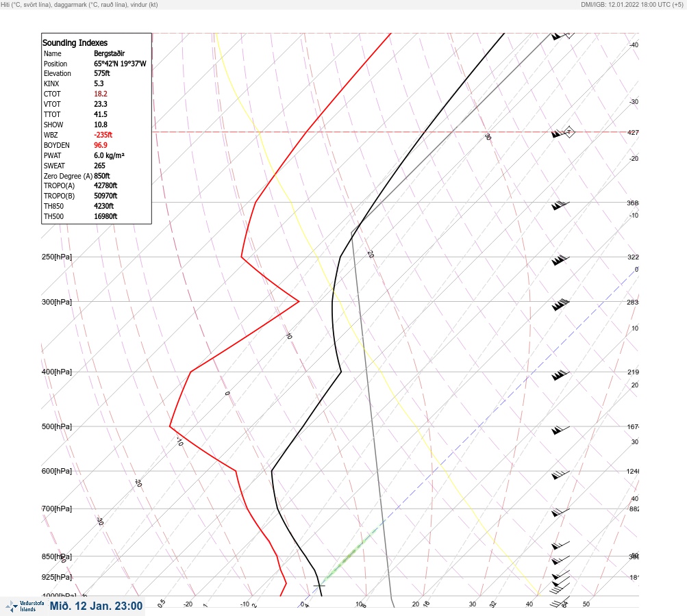Click the Veðurstofa Íslands logo

tap(25, 606)
